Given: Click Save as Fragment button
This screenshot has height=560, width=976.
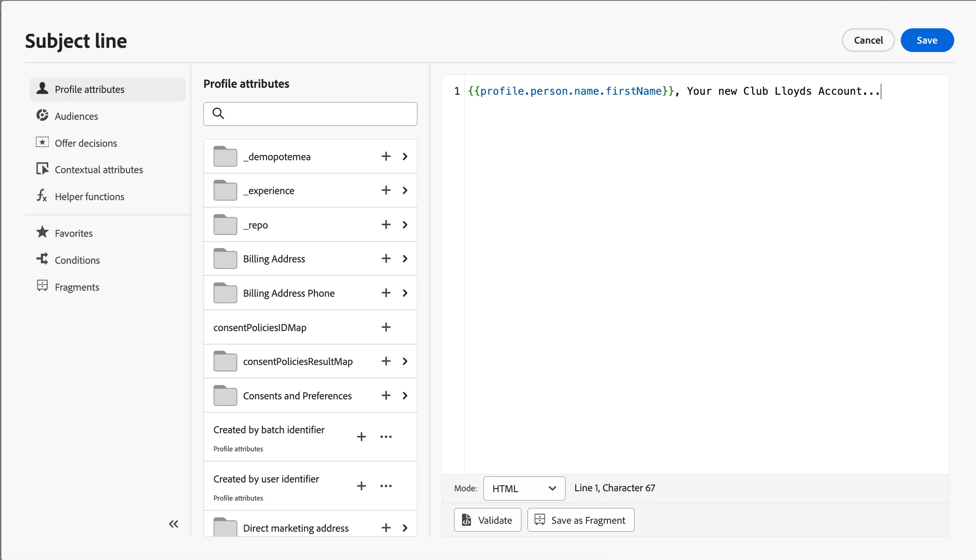Looking at the screenshot, I should coord(581,520).
